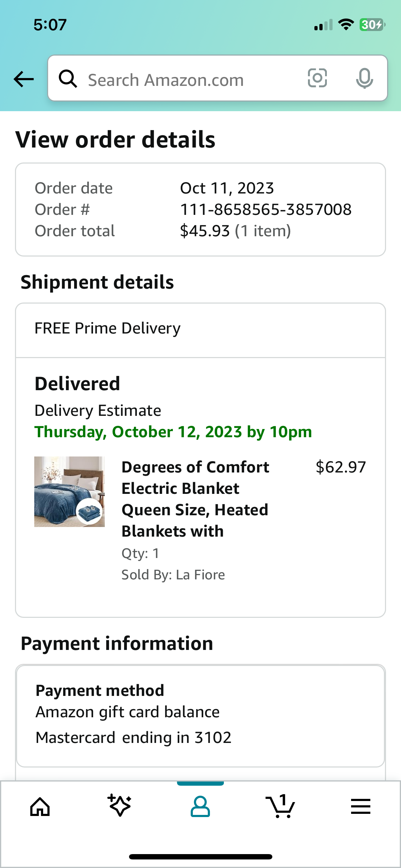Open the shopping cart

tap(280, 806)
